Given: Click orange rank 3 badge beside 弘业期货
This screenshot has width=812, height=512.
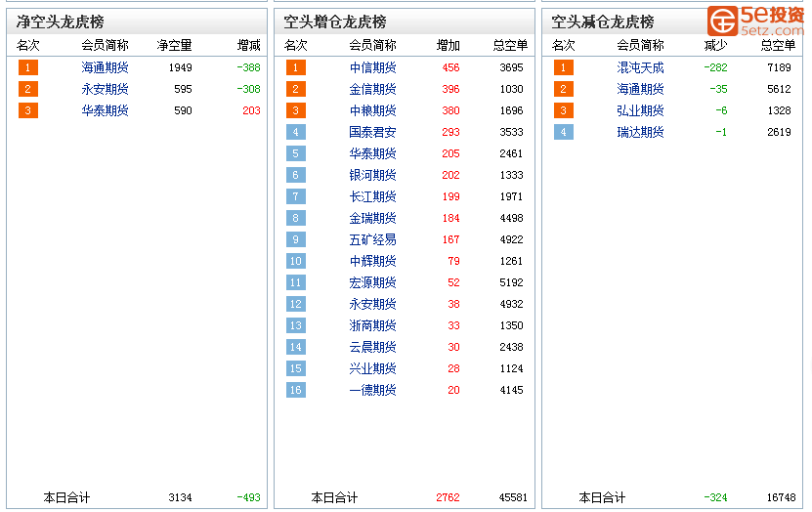Looking at the screenshot, I should point(564,110).
